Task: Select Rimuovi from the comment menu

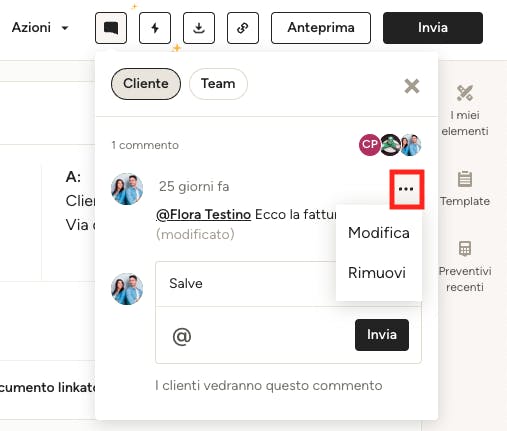Action: click(x=377, y=273)
